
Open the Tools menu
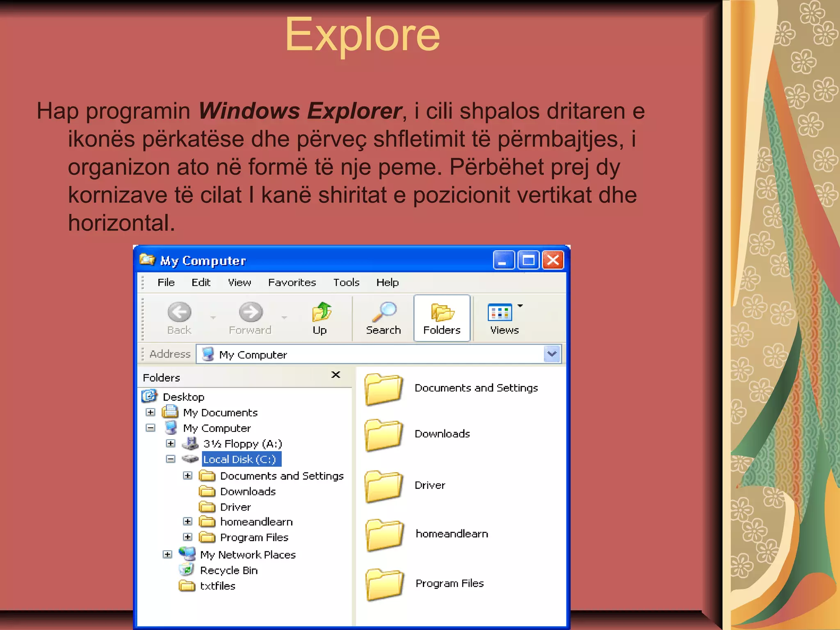coord(346,283)
